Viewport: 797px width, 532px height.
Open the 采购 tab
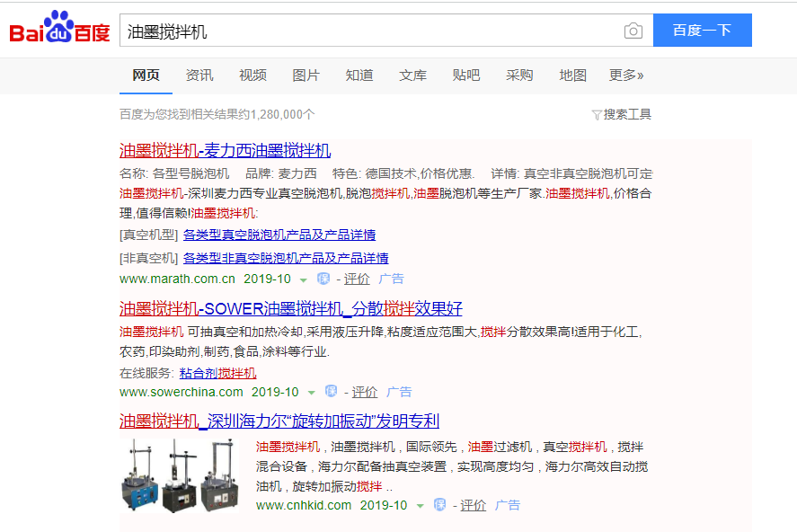(519, 75)
